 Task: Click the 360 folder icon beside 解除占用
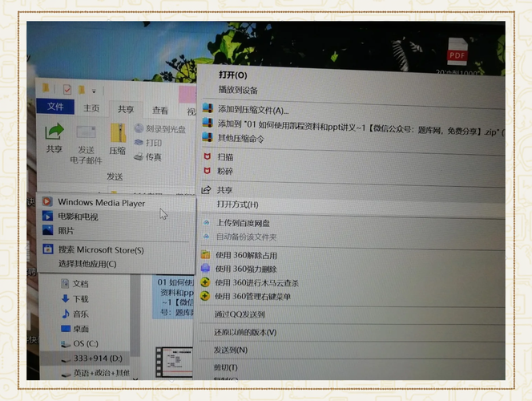[x=205, y=255]
